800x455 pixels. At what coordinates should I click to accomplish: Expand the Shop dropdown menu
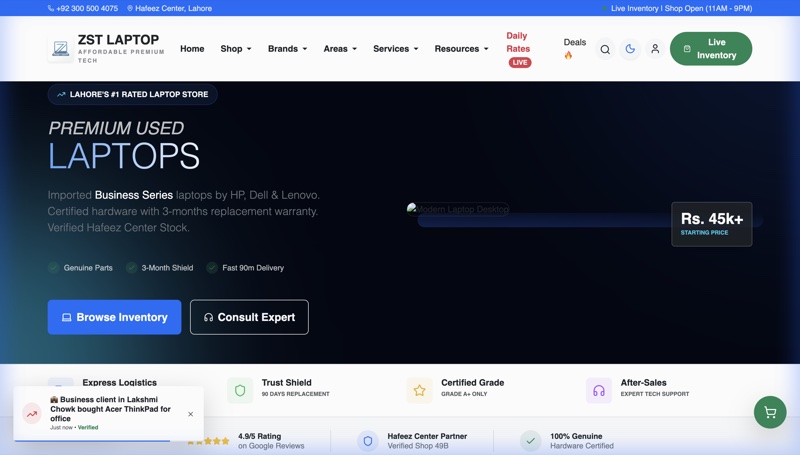point(236,49)
